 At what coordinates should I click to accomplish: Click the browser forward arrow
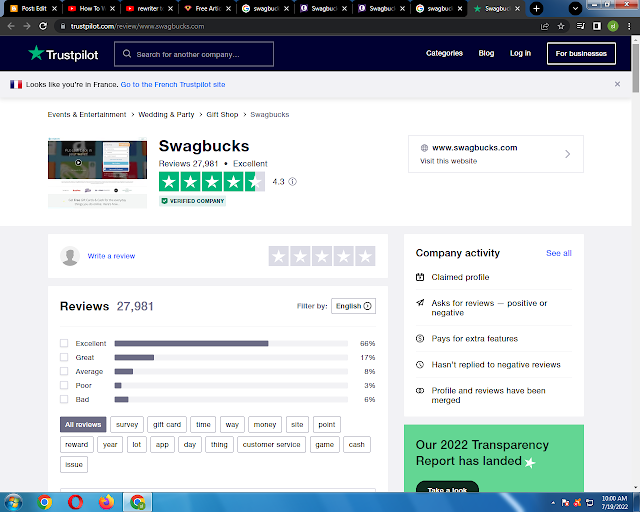pos(27,26)
